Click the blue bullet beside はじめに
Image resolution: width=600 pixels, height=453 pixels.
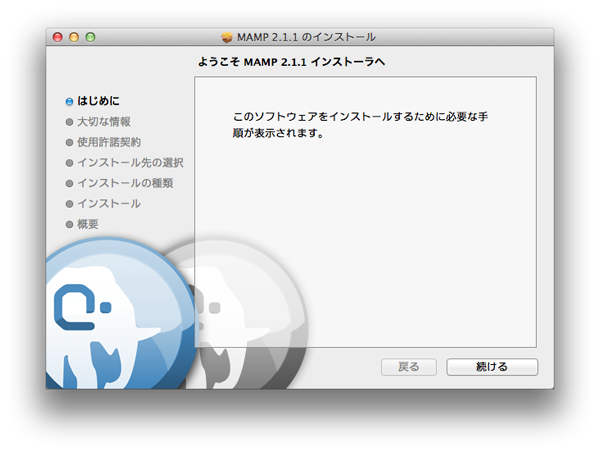pos(69,101)
